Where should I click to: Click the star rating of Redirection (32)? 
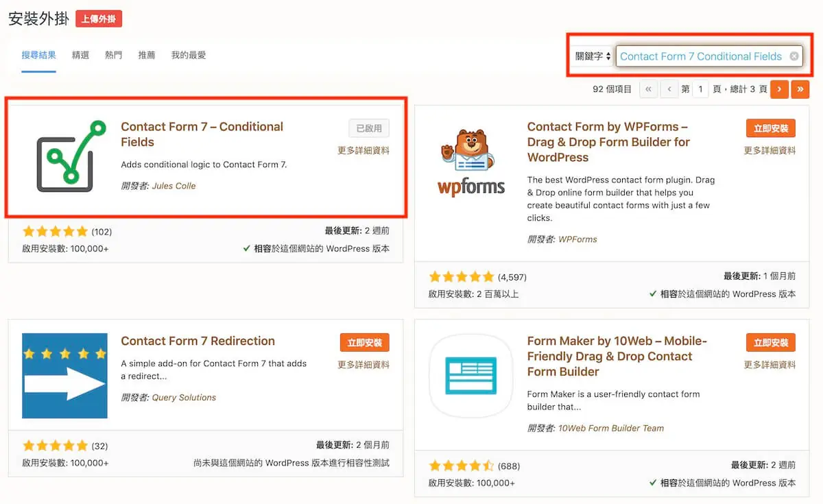click(x=56, y=445)
